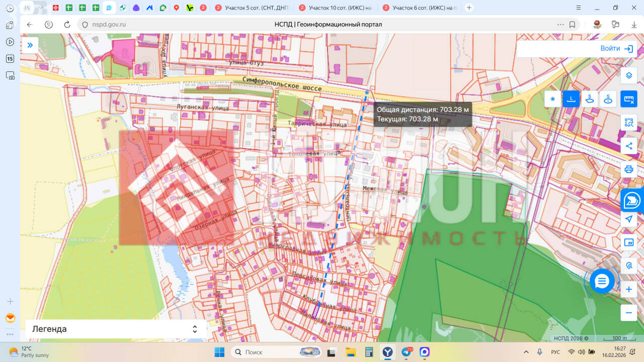The height and width of the screenshot is (362, 644).
Task: Open the blue chat support bubble
Action: 602,281
